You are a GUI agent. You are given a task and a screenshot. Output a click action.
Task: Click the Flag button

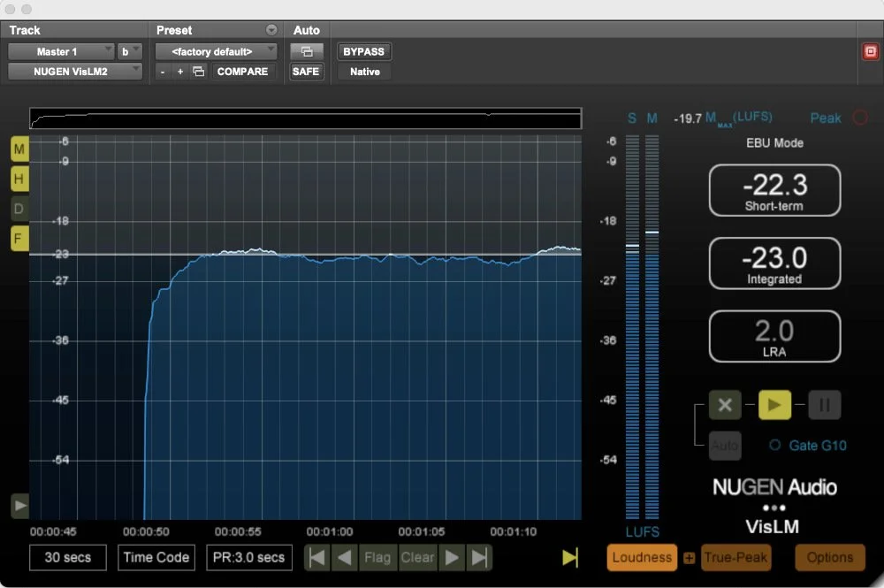coord(377,558)
